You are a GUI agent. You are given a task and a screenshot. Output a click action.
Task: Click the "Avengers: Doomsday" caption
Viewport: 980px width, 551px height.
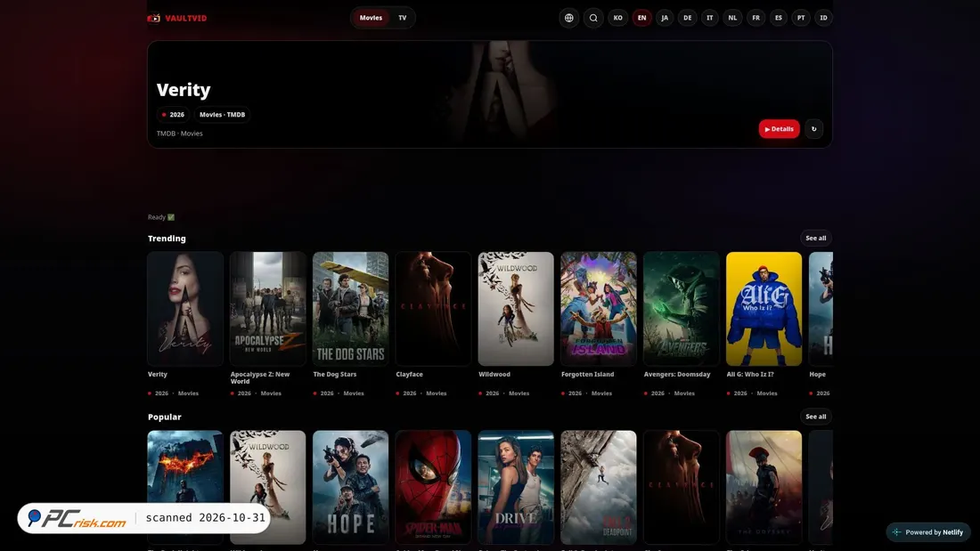[x=677, y=374]
